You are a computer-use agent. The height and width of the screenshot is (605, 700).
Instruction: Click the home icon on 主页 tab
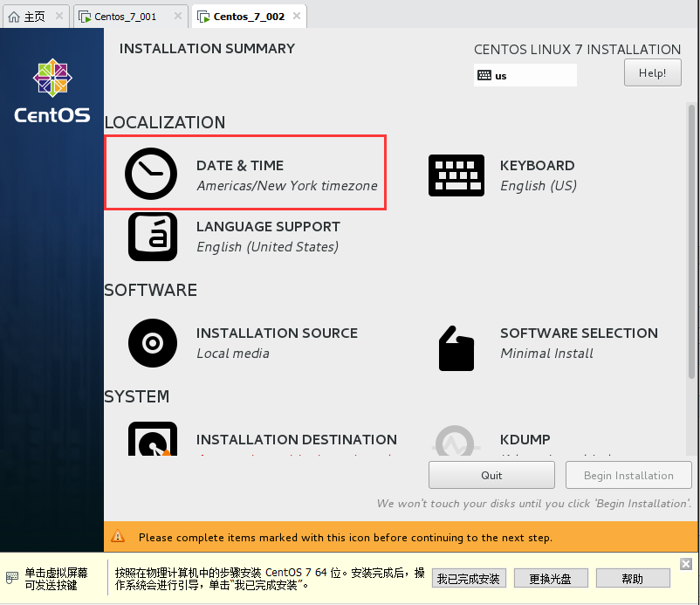(14, 17)
